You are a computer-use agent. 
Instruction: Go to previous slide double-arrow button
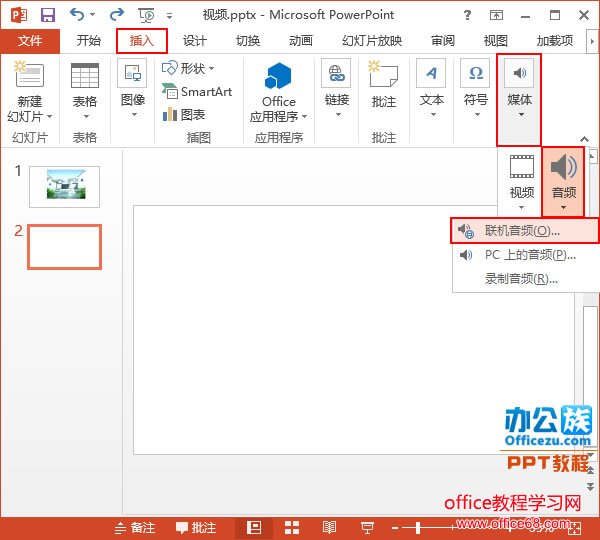[x=590, y=470]
